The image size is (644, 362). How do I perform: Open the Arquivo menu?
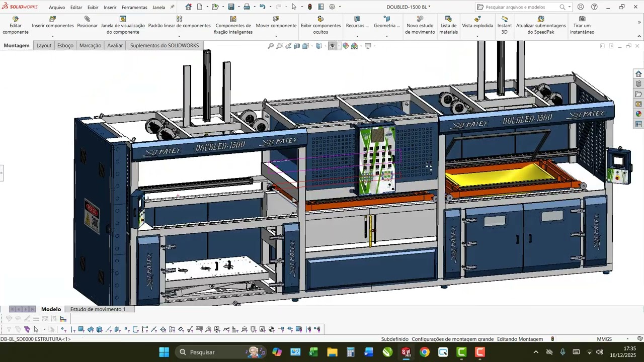click(57, 8)
